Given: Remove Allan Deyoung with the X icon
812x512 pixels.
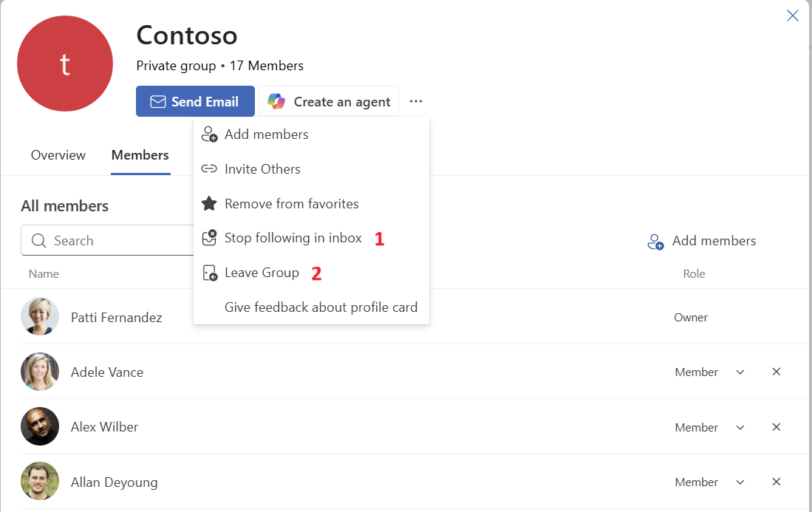Looking at the screenshot, I should 777,482.
